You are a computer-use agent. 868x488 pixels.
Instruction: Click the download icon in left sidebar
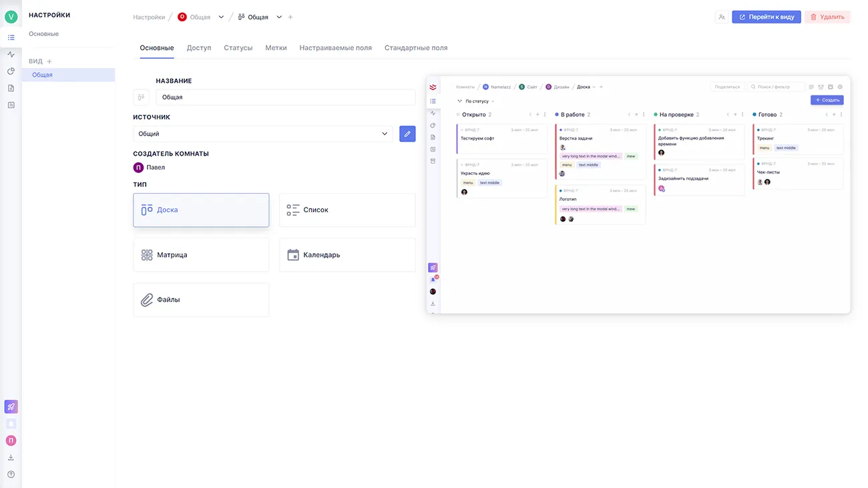point(11,457)
